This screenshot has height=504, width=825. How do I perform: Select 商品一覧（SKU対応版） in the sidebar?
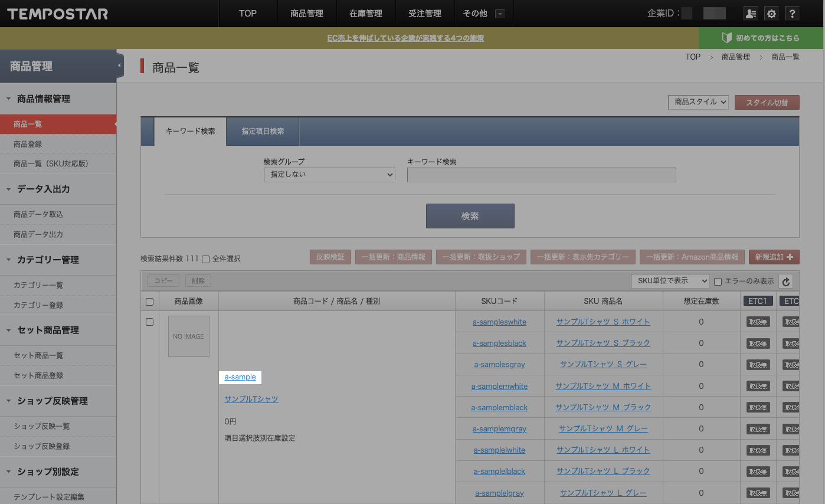pyautogui.click(x=58, y=163)
